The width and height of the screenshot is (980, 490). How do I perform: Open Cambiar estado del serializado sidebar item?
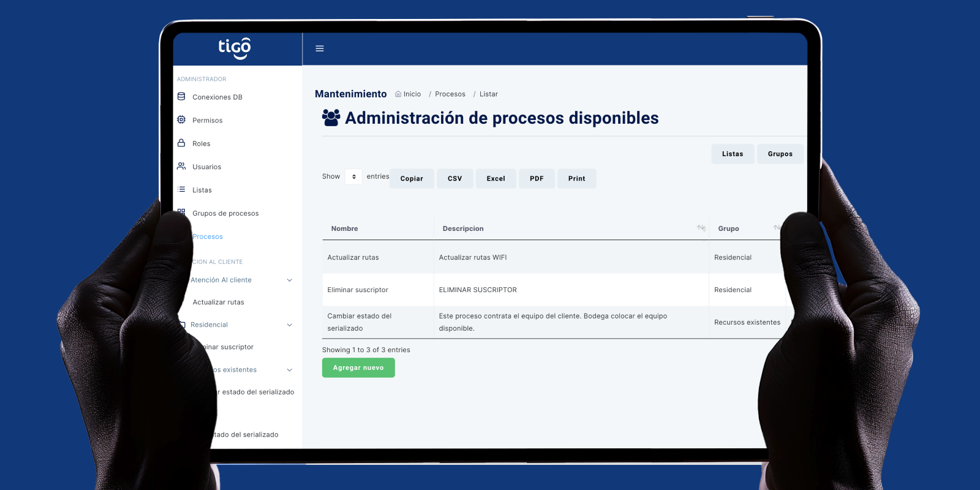pyautogui.click(x=255, y=392)
